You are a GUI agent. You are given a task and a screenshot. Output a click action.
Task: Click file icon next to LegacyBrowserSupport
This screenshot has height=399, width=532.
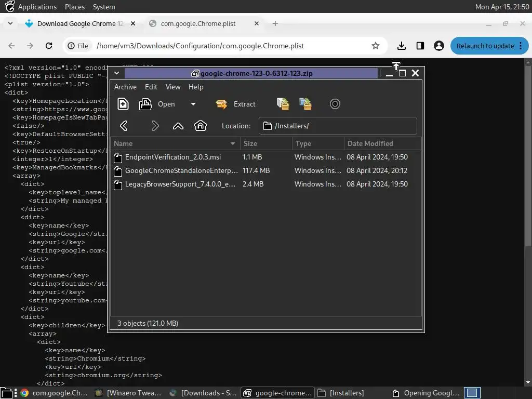click(118, 184)
